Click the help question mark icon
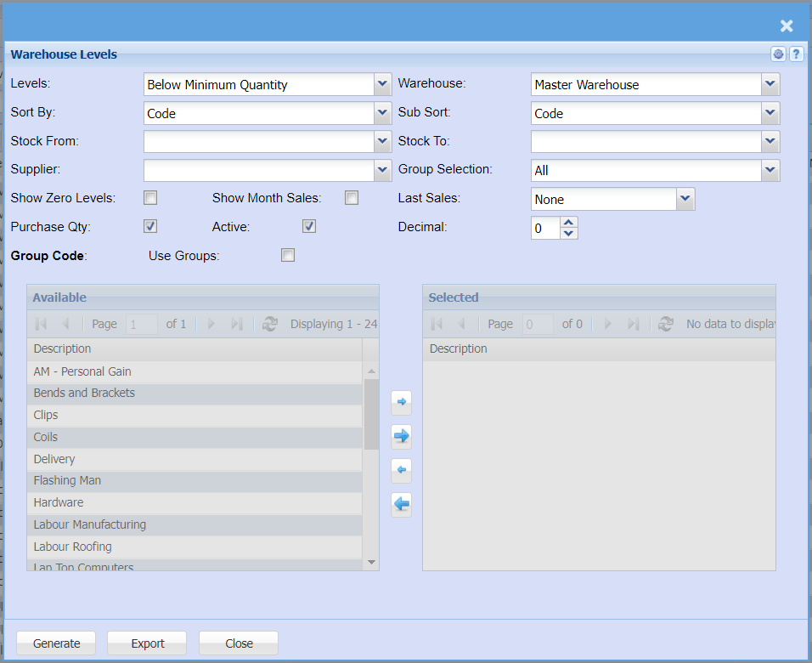Screen dimensions: 812x663 tap(796, 54)
